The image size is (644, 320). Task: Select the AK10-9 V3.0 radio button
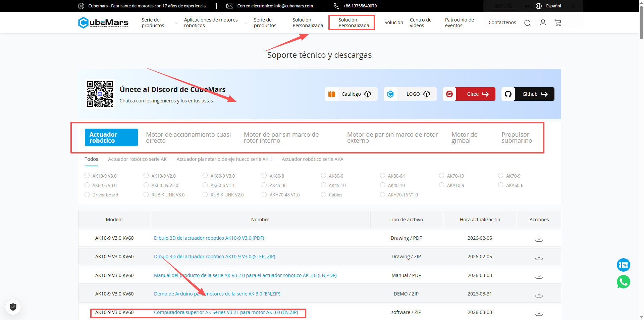click(87, 176)
